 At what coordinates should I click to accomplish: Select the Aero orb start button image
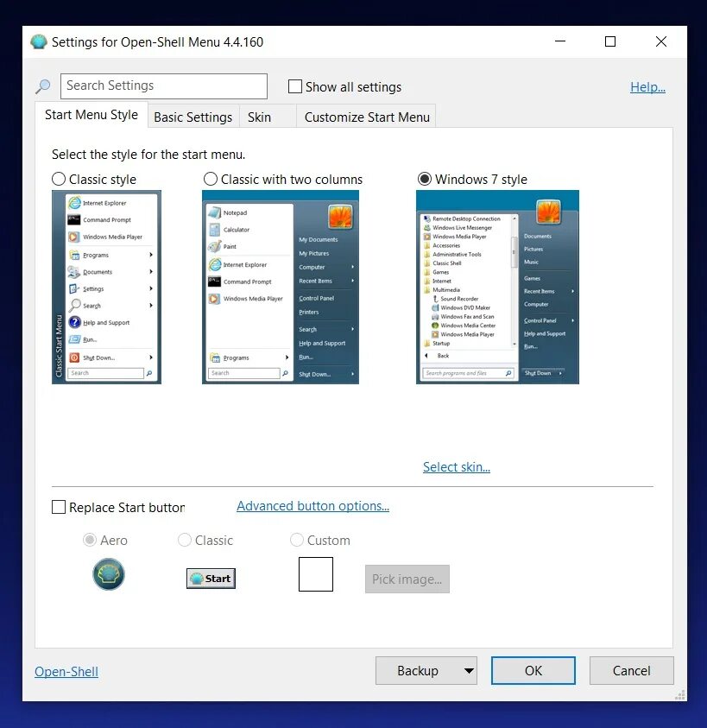(x=108, y=573)
